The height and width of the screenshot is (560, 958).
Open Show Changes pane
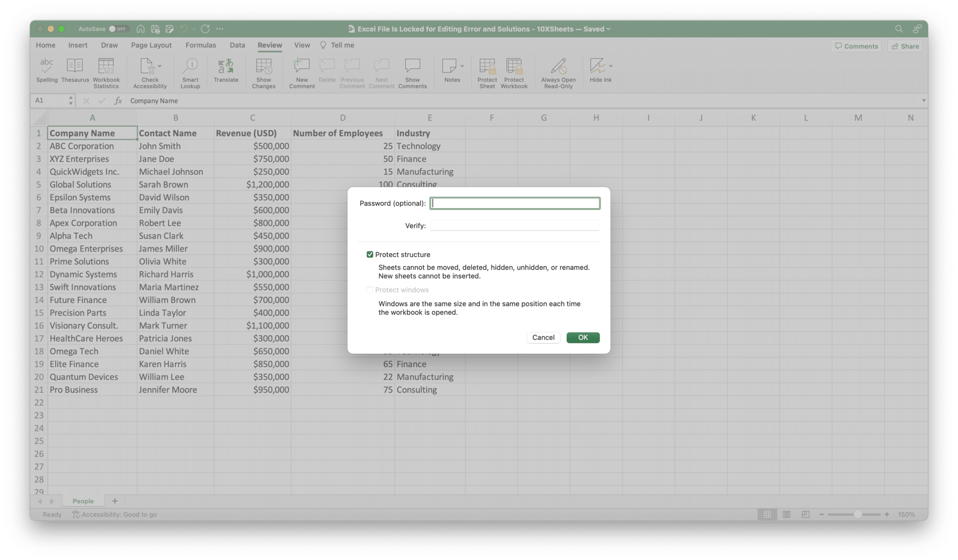264,73
